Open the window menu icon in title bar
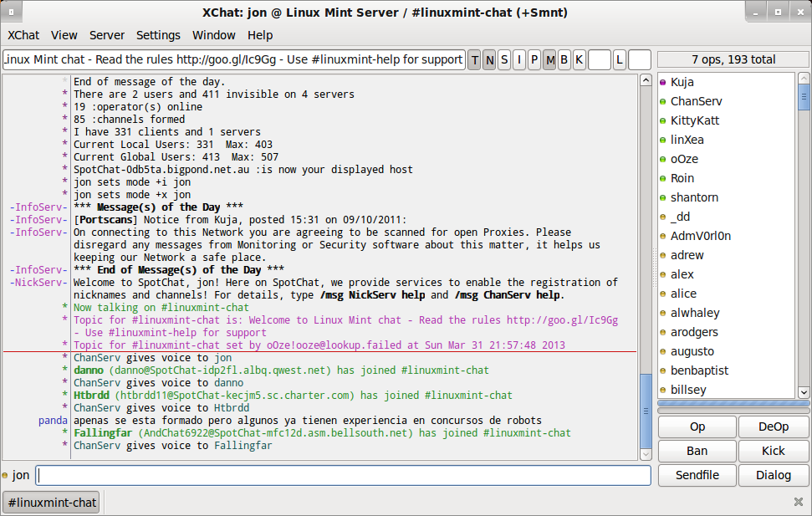812x516 pixels. (x=12, y=12)
